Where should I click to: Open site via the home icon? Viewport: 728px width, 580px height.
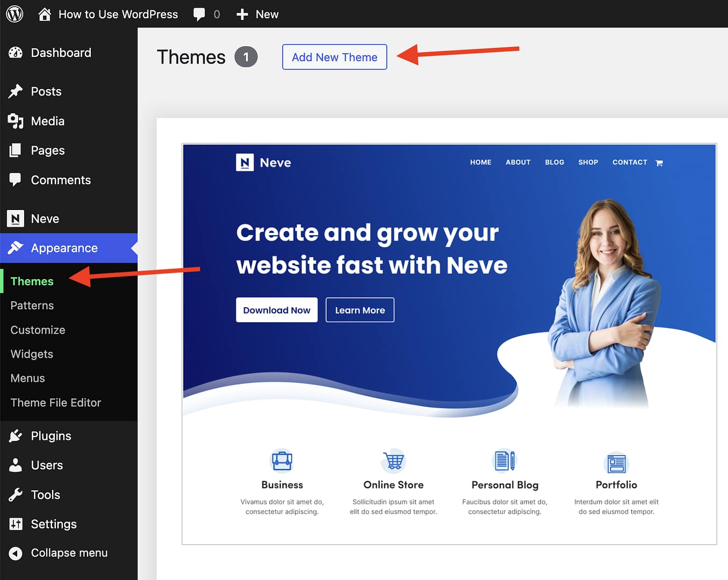coord(45,14)
